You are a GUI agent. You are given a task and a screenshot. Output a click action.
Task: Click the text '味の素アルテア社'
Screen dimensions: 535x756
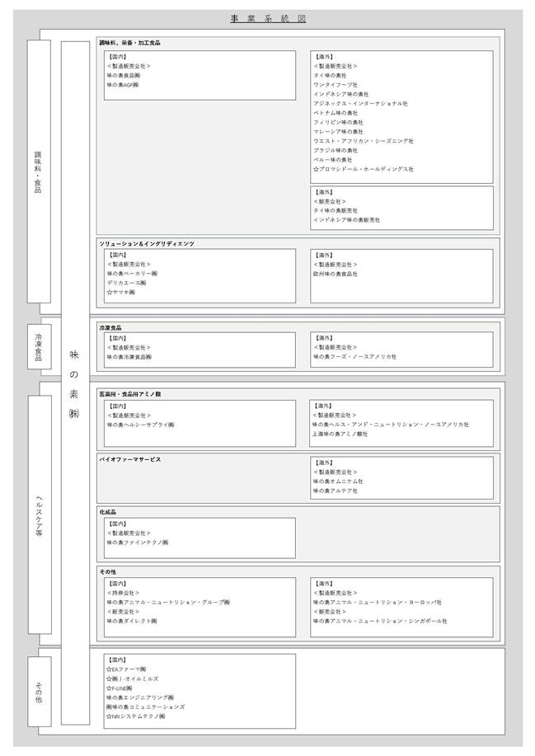[x=336, y=491]
